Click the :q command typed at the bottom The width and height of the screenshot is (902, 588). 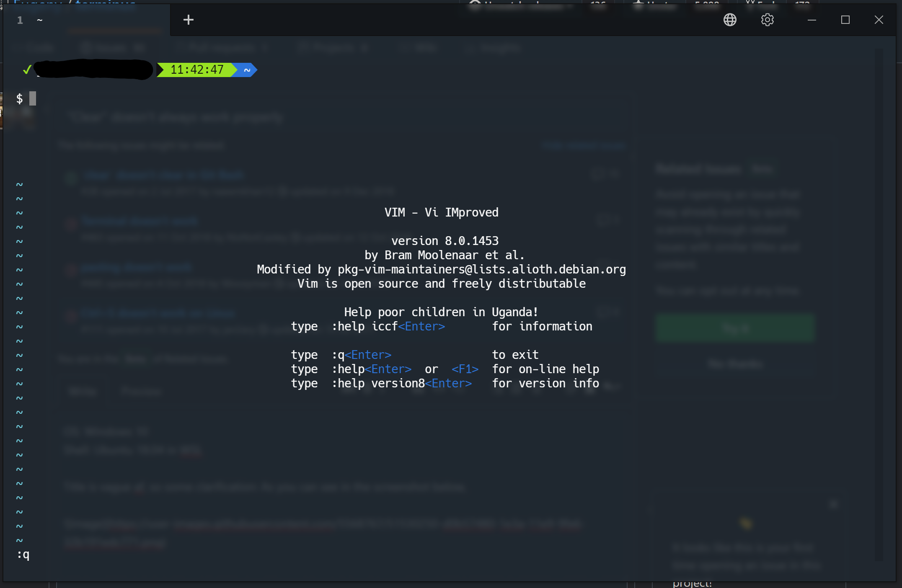[23, 555]
